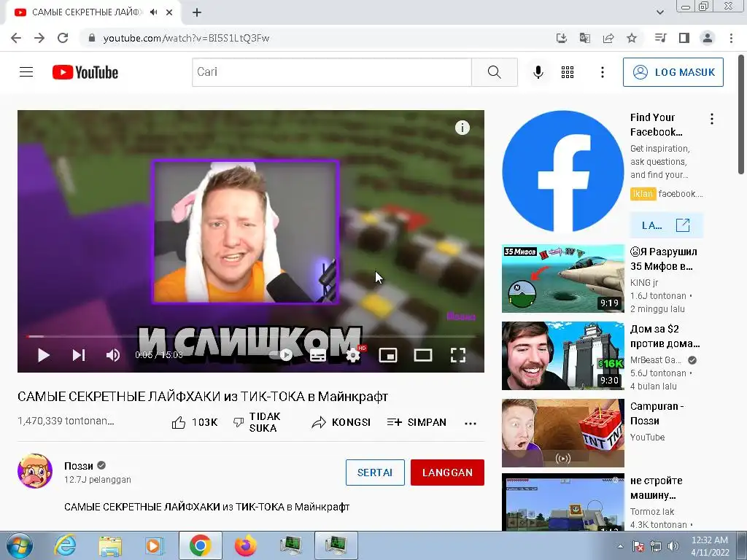The image size is (747, 560).
Task: Switch to theater mode
Action: pyautogui.click(x=423, y=355)
